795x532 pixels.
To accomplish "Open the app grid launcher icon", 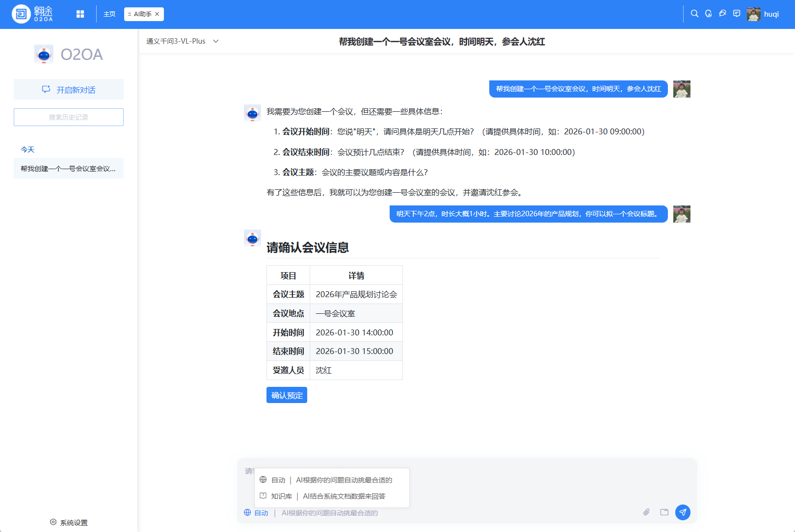I will pyautogui.click(x=80, y=14).
